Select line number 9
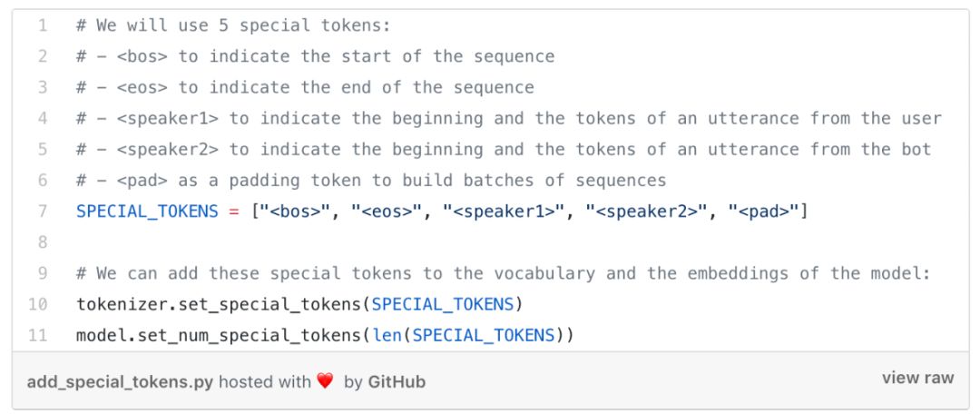This screenshot has height=414, width=980. (42, 273)
